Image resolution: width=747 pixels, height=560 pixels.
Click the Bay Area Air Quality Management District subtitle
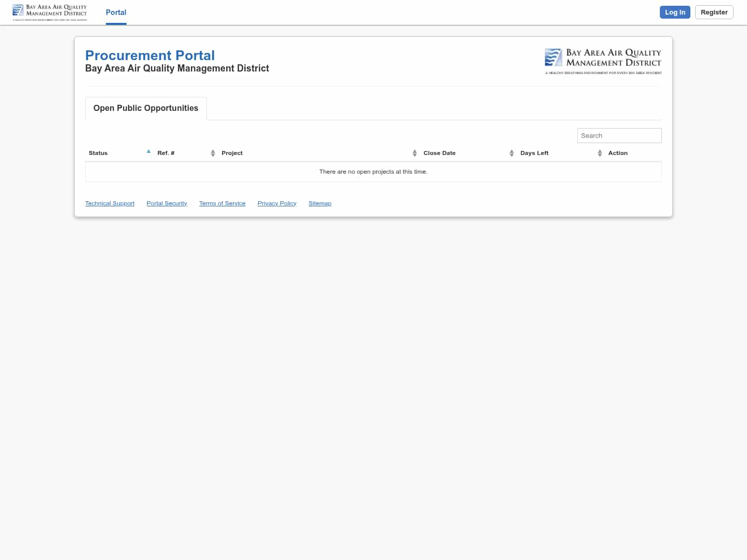[177, 68]
